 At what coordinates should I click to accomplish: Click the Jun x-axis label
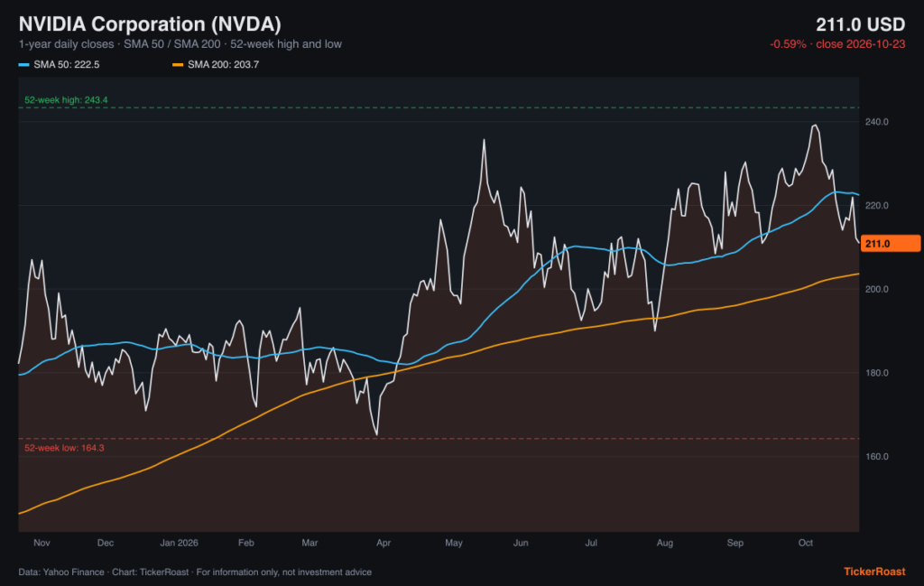tap(521, 543)
